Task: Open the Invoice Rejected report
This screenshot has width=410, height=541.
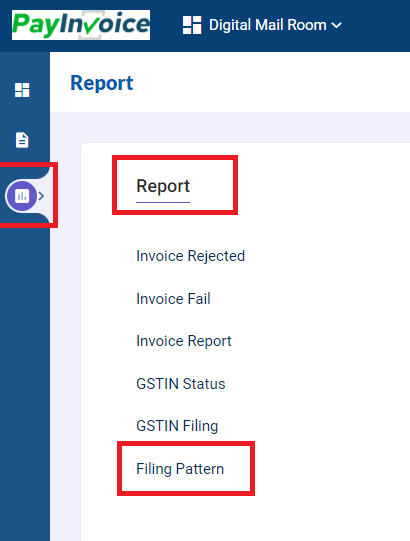Action: (191, 256)
